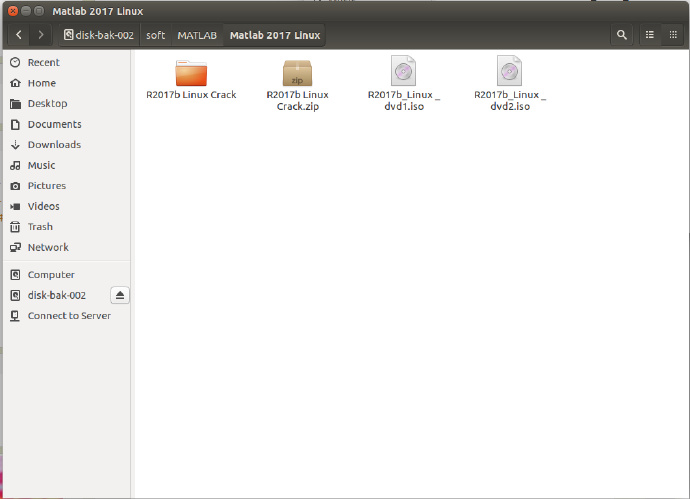Screen dimensions: 690x499
Task: Click the 'R2017b Linux Crack.zip' file name
Action: pyautogui.click(x=297, y=100)
